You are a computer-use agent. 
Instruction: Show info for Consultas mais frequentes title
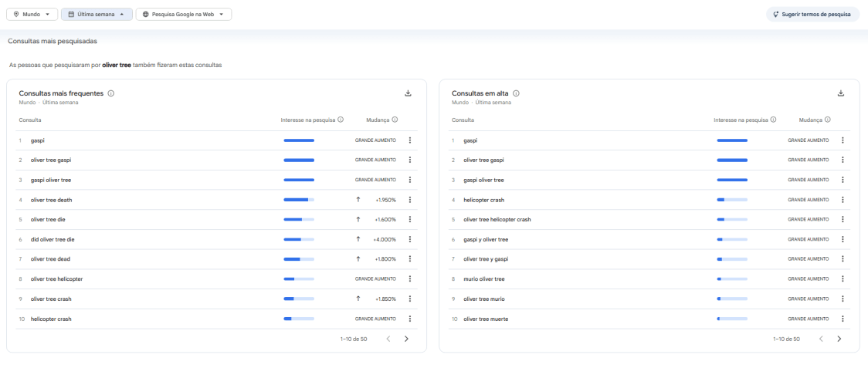(x=110, y=93)
